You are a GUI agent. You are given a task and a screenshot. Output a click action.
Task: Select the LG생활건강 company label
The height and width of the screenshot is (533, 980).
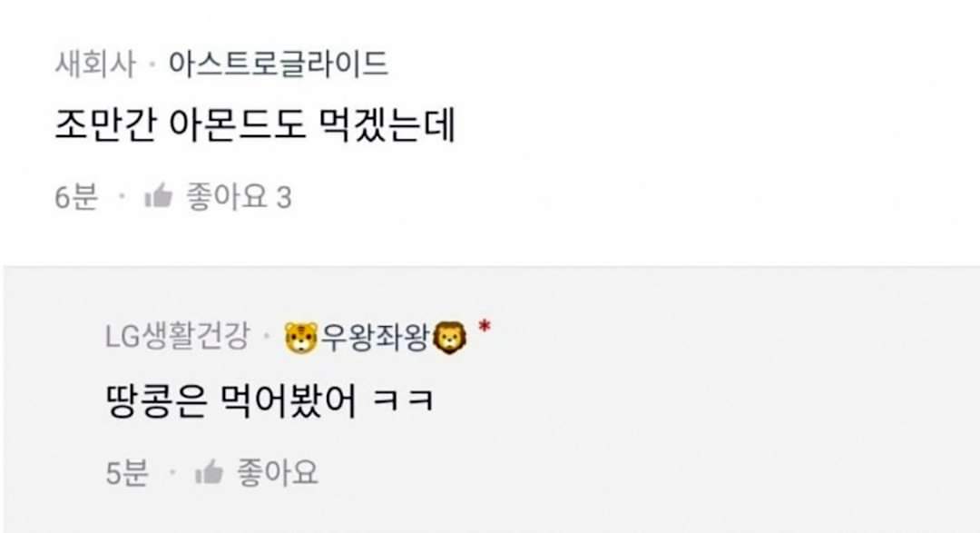[178, 336]
